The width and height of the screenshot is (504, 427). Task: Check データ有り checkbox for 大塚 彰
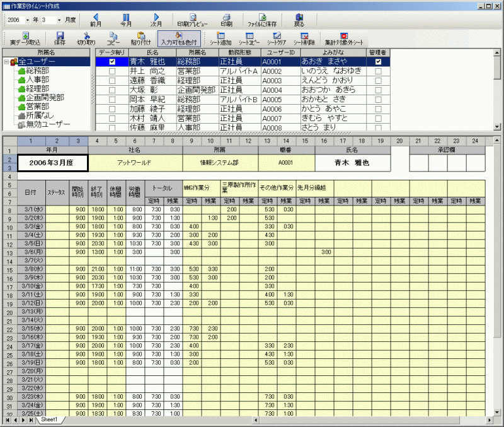pos(112,90)
